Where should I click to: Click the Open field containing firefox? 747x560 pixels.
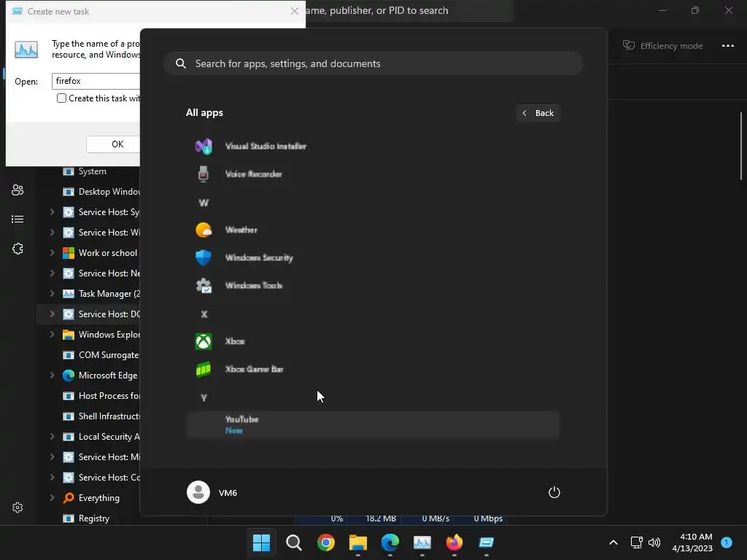[x=96, y=82]
